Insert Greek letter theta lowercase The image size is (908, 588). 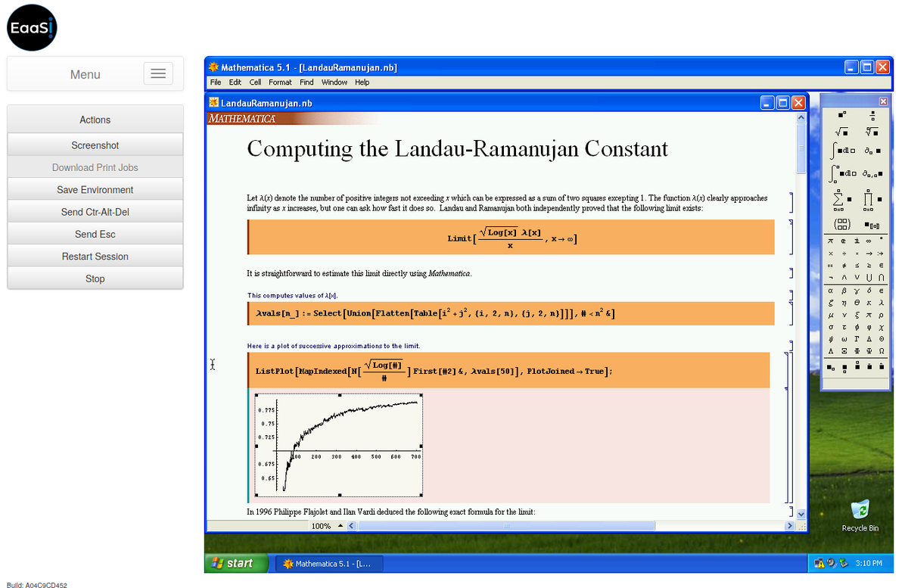point(857,303)
